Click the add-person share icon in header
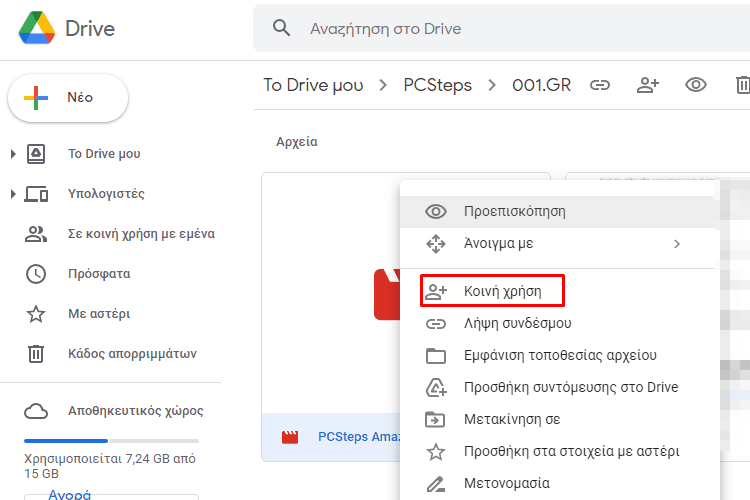The height and width of the screenshot is (500, 750). [x=648, y=85]
